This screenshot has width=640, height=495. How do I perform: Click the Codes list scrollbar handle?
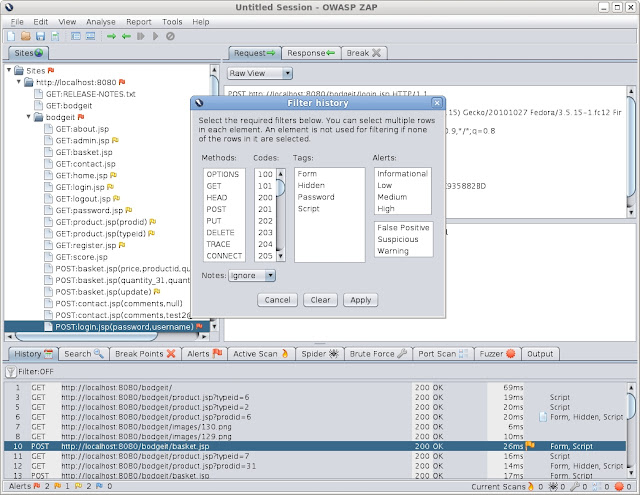click(280, 188)
